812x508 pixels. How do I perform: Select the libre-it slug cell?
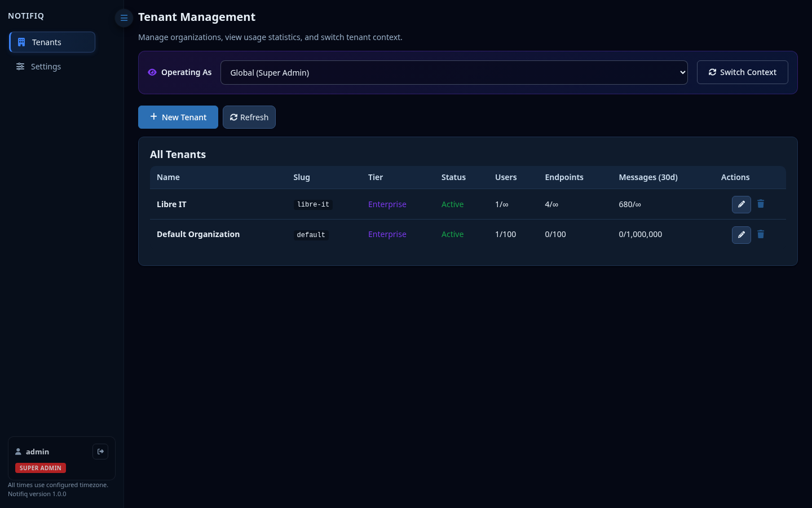[313, 204]
